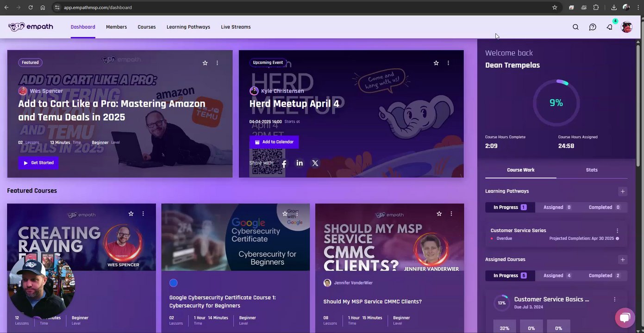Select Assigned Courses In Progress filter

point(510,276)
